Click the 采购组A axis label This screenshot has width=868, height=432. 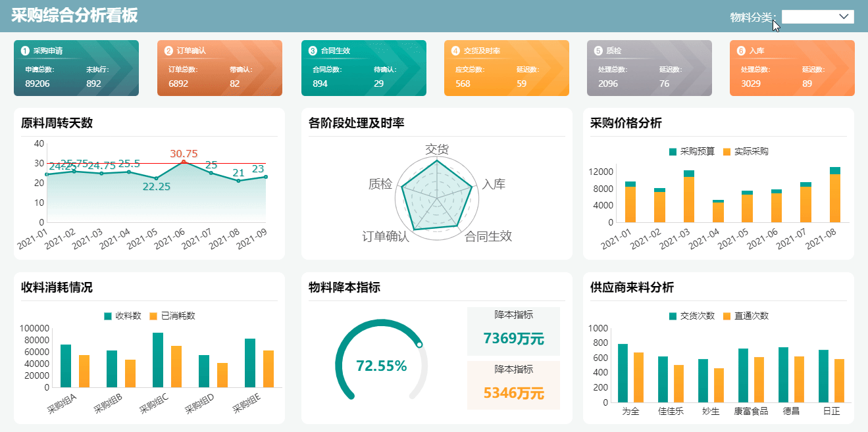61,404
